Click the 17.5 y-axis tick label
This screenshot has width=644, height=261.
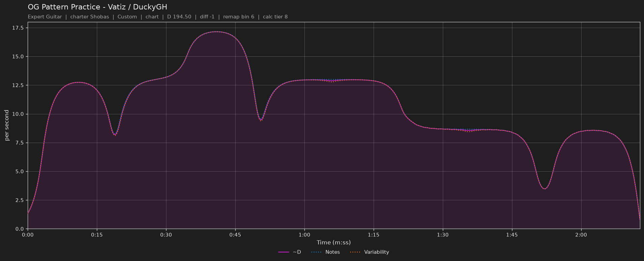[x=18, y=28]
